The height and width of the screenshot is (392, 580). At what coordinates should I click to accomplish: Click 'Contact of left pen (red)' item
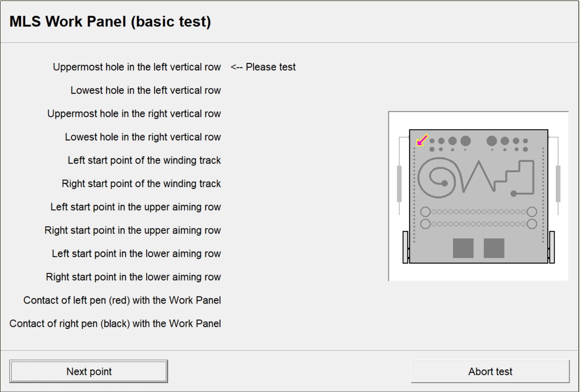coord(122,301)
